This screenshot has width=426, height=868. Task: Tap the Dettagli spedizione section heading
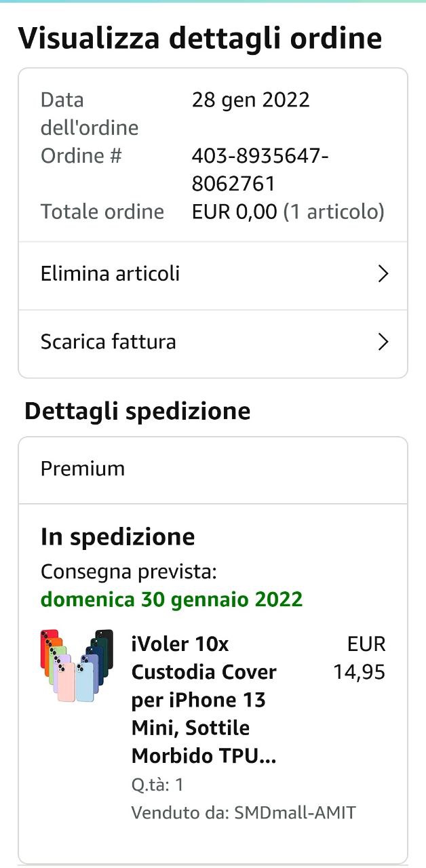tap(137, 411)
